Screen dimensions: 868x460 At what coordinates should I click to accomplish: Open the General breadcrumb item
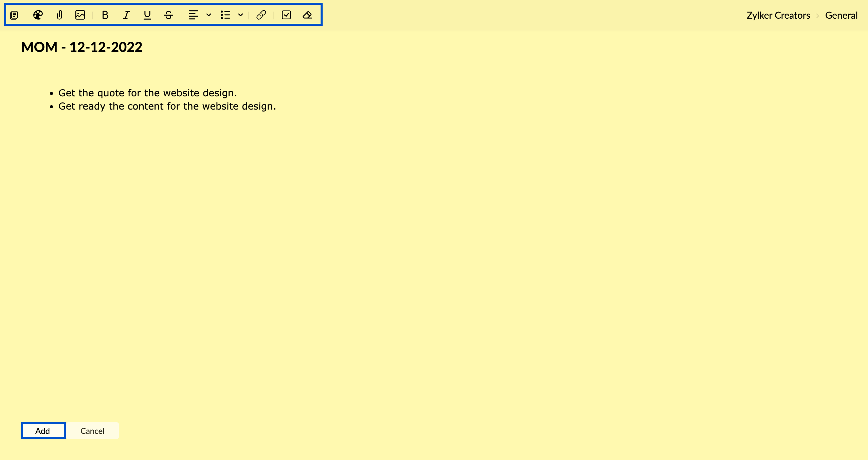click(841, 16)
